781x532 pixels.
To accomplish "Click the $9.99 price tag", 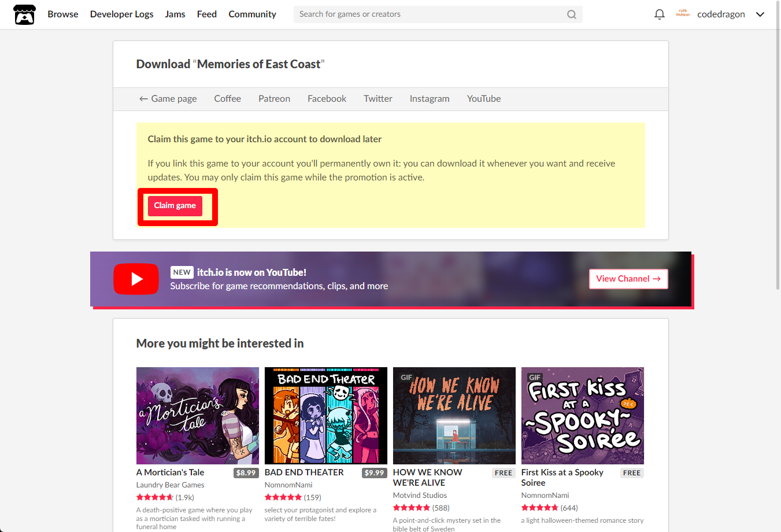I will [x=375, y=473].
